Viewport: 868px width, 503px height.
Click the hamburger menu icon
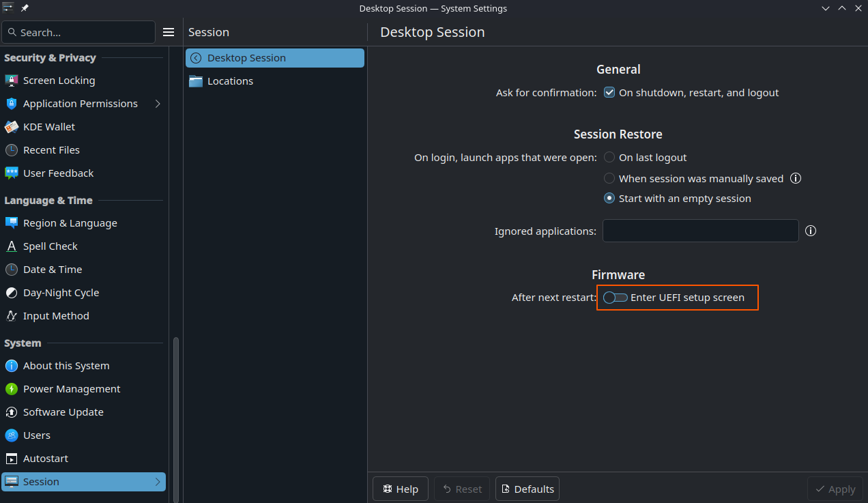pyautogui.click(x=169, y=32)
